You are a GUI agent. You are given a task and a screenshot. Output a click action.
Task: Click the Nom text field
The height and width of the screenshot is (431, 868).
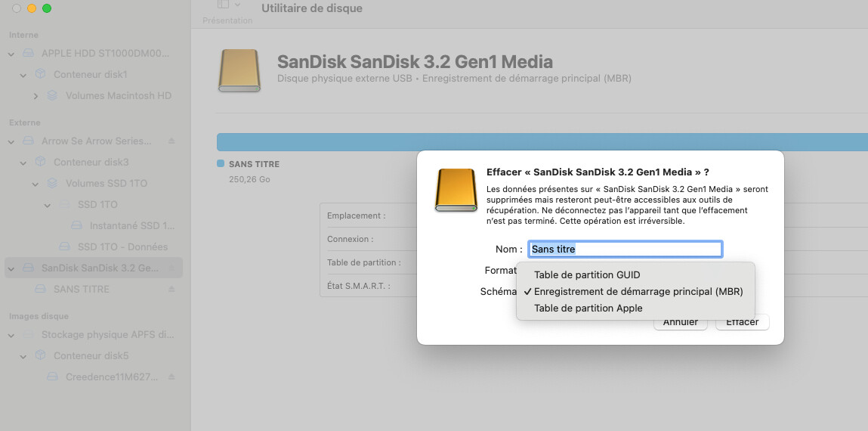coord(625,250)
